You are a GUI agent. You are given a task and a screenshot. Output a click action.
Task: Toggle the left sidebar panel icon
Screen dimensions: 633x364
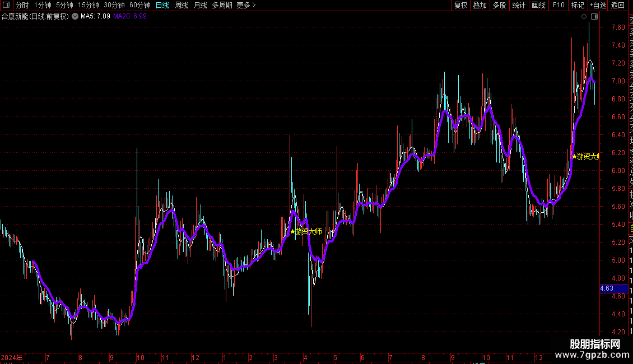(6, 5)
